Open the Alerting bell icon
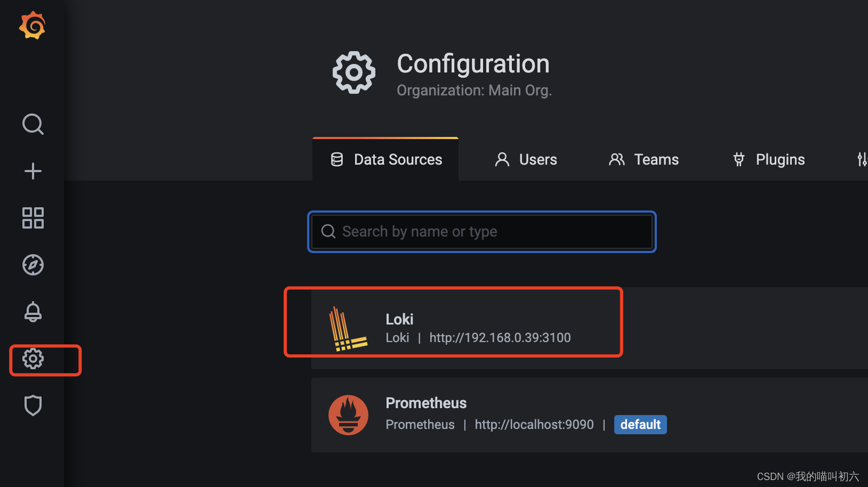Viewport: 868px width, 487px height. tap(33, 312)
